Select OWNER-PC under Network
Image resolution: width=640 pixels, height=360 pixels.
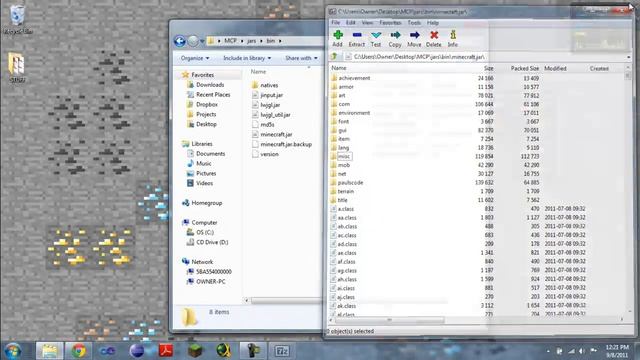coord(211,282)
